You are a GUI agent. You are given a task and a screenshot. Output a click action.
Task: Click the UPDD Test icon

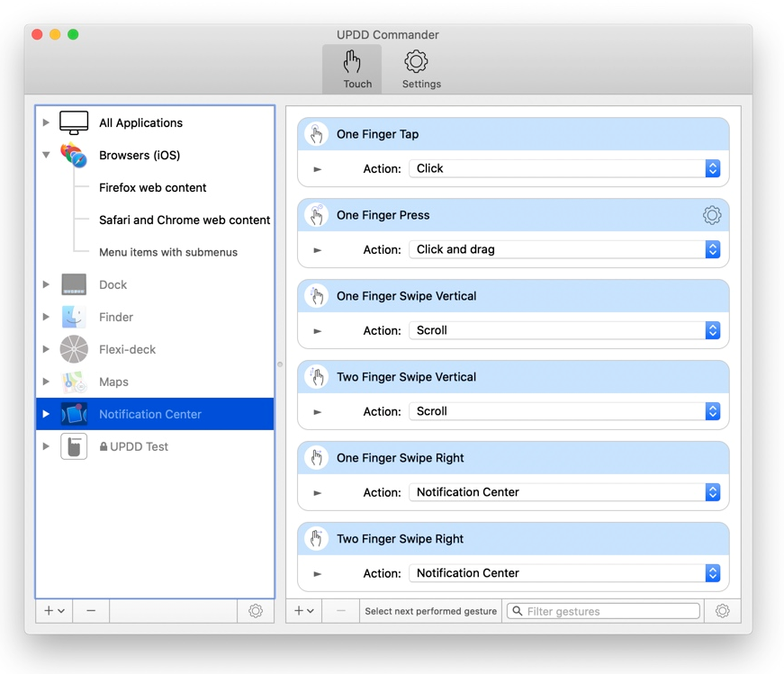click(x=74, y=446)
